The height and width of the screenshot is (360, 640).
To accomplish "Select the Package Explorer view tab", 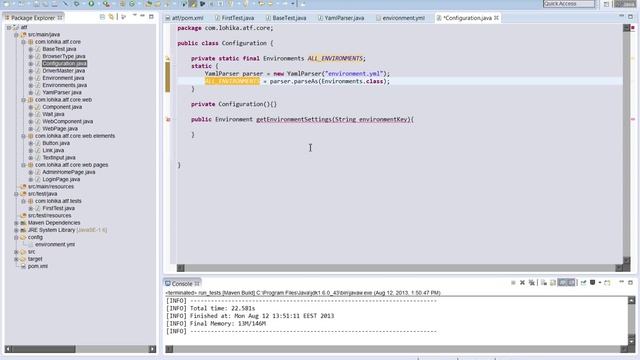I will pyautogui.click(x=33, y=18).
